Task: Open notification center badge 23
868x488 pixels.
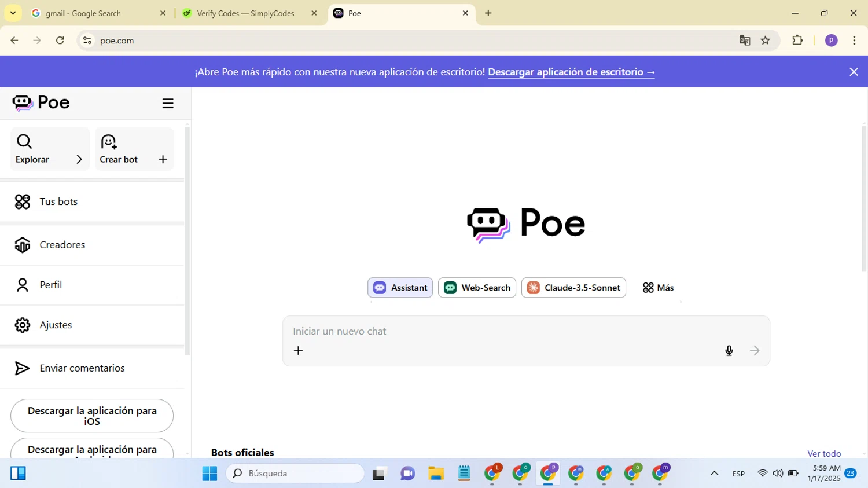Action: (x=851, y=474)
